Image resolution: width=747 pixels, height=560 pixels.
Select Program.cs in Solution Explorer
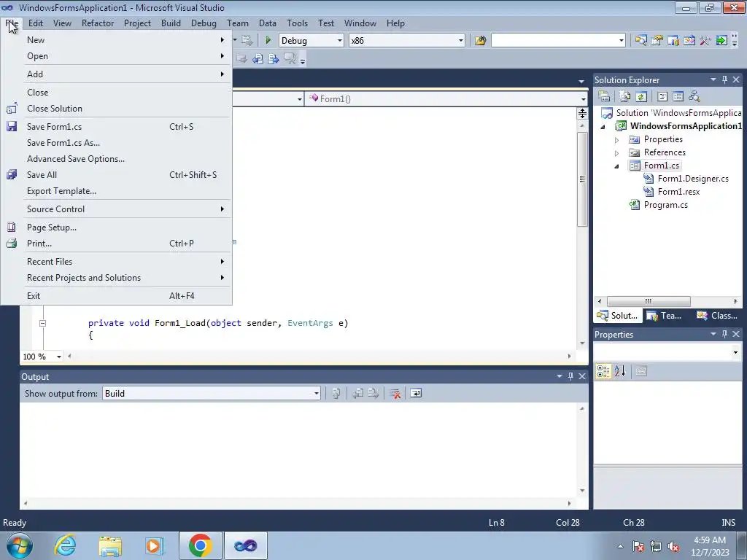click(x=665, y=205)
